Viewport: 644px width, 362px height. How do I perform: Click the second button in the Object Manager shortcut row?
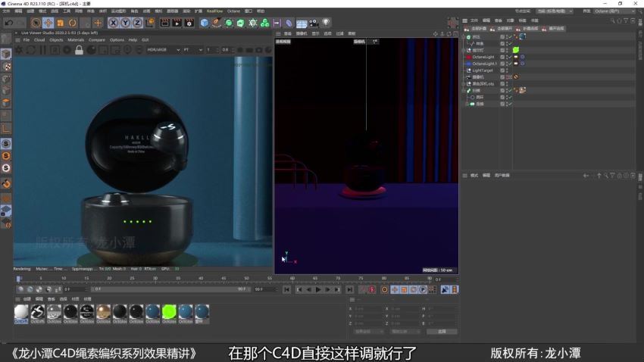click(502, 29)
